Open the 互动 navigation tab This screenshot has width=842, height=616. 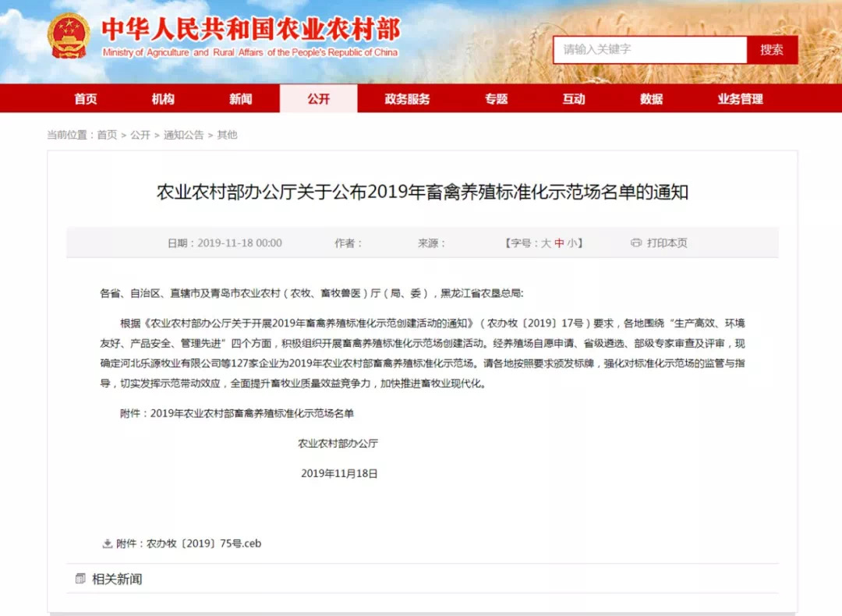click(x=574, y=99)
